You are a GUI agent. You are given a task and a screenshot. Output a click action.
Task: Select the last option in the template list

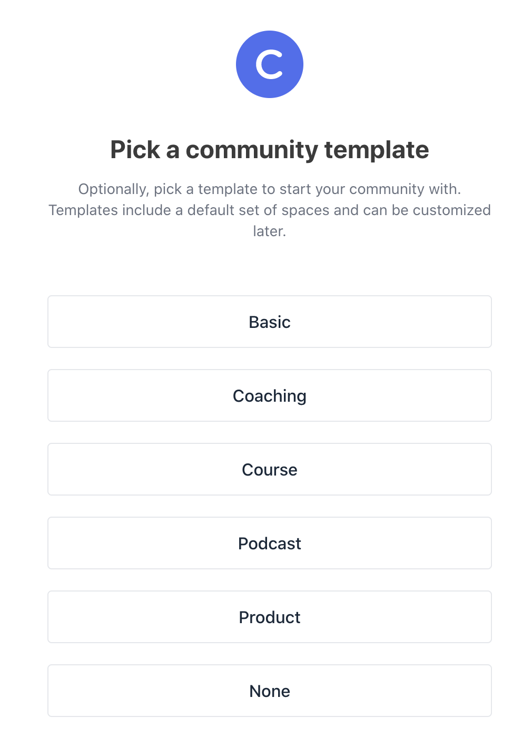[x=270, y=691]
